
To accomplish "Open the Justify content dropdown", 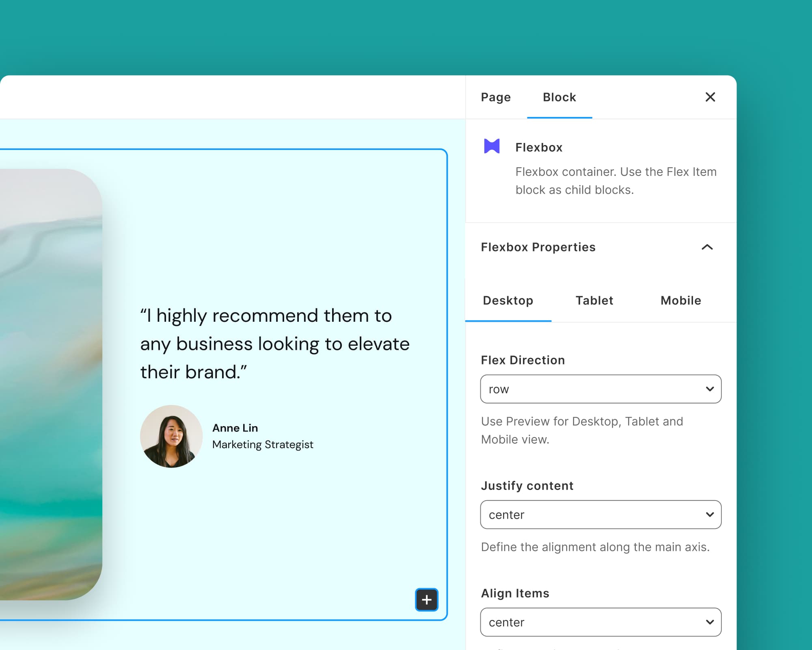I will click(601, 514).
